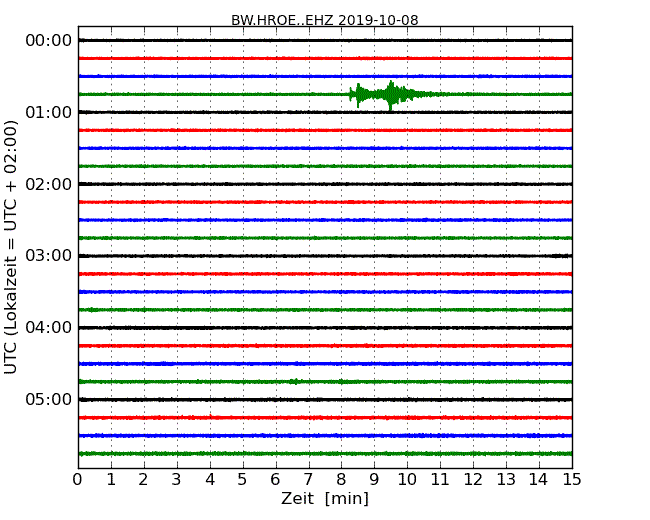Click the UTC Lokalzeit vertical axis label
This screenshot has width=650, height=520.
[11, 247]
